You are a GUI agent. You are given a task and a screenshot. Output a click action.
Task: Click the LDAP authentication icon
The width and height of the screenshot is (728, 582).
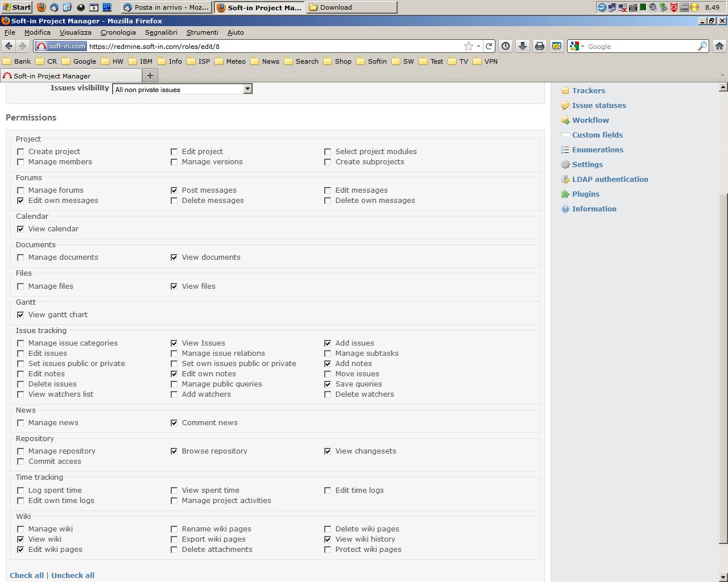click(565, 180)
